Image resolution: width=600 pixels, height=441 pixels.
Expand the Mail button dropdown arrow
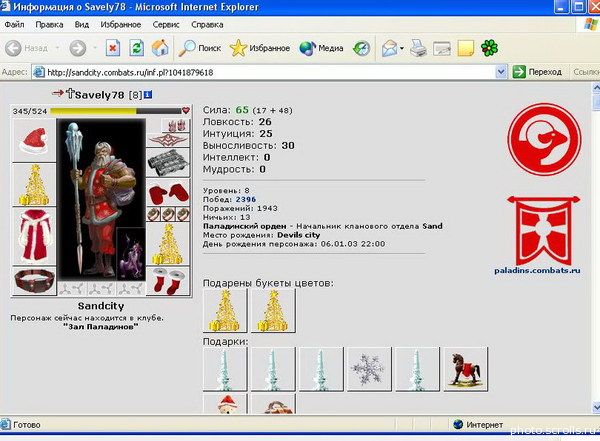pos(402,48)
